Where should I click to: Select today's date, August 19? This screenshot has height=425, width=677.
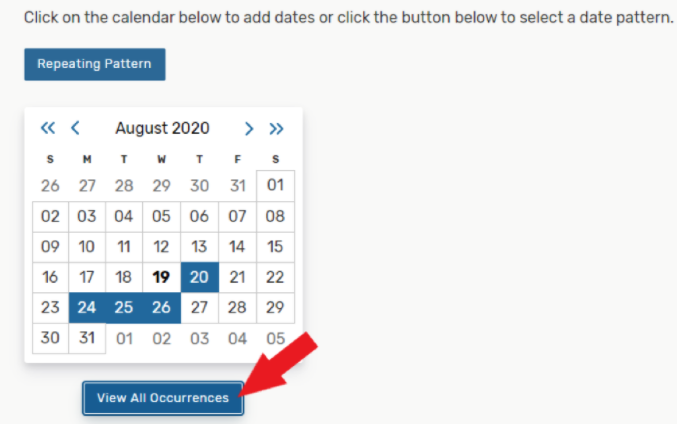click(161, 277)
